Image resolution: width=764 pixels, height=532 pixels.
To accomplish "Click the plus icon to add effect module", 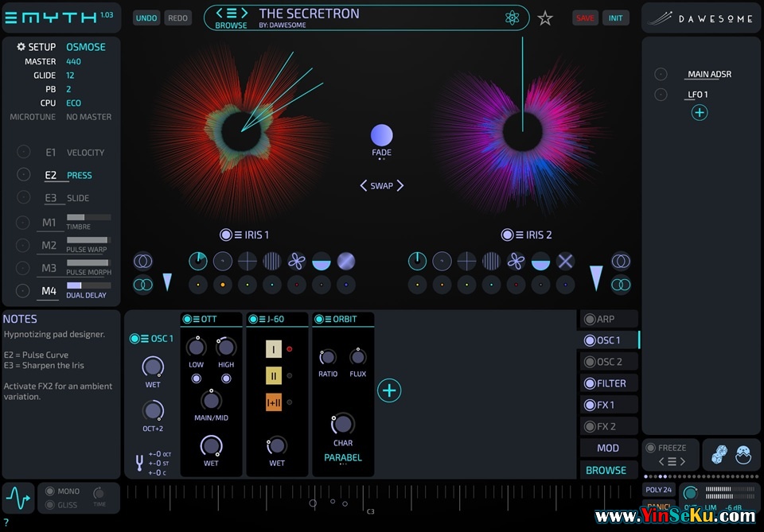I will [x=389, y=390].
